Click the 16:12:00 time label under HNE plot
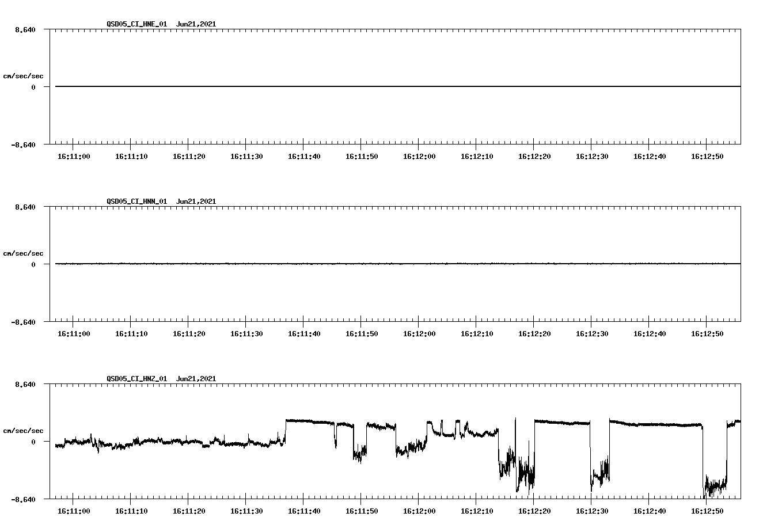This screenshot has width=782, height=532. coord(419,157)
